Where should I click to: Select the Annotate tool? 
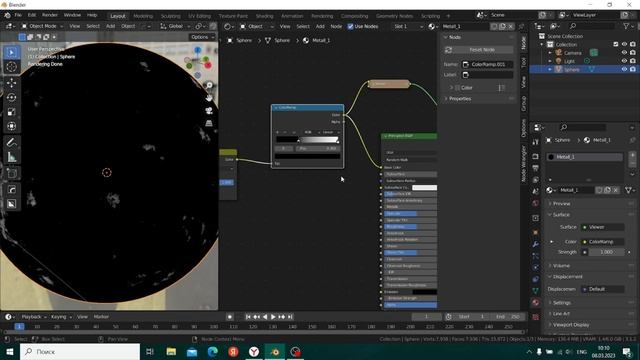[x=11, y=142]
